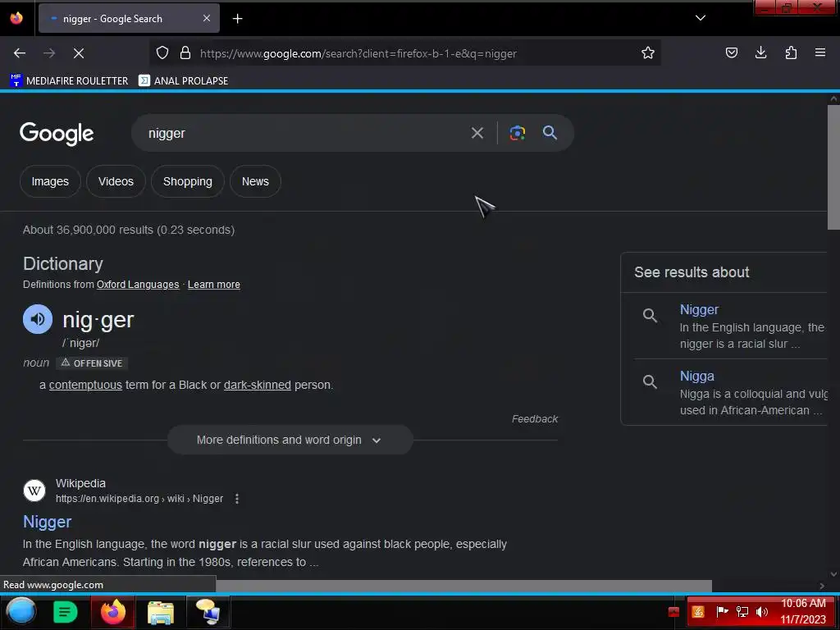Open File Explorer from the taskbar
Viewport: 840px width, 630px height.
(x=160, y=612)
